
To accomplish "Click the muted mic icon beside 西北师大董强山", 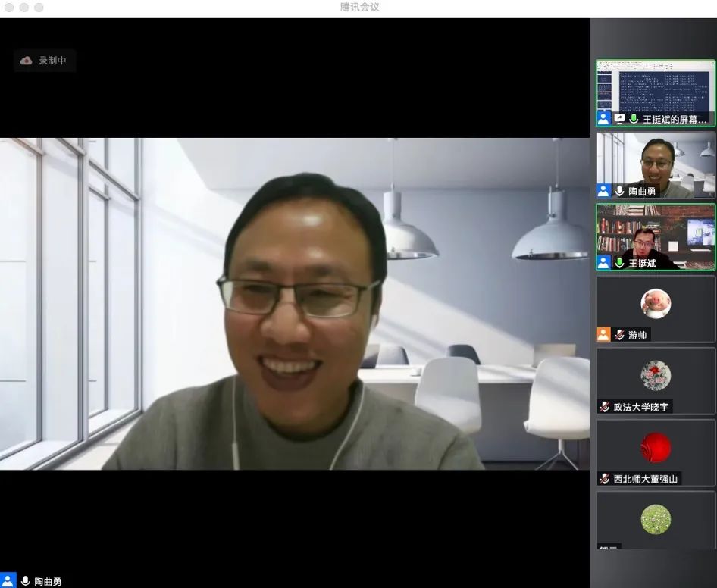I will [604, 479].
